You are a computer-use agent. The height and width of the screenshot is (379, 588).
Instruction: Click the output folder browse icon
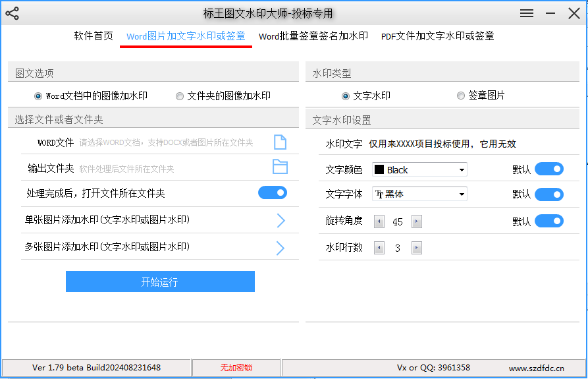[x=281, y=167]
